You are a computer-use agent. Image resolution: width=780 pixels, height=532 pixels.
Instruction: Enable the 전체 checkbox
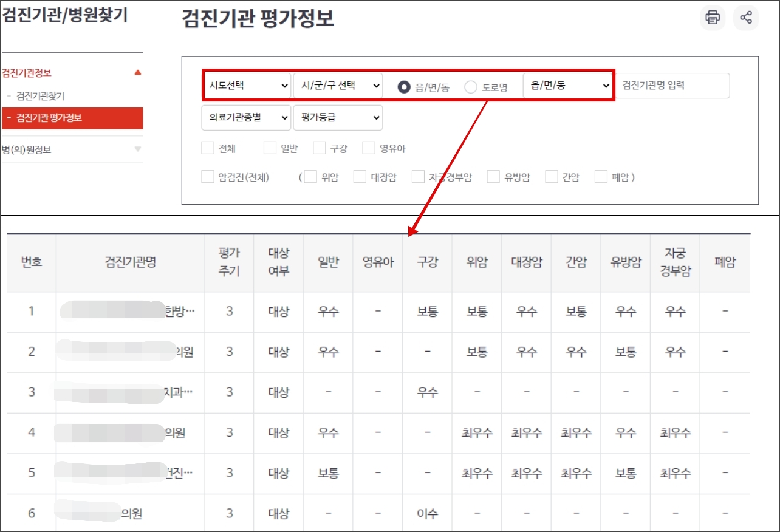(207, 148)
